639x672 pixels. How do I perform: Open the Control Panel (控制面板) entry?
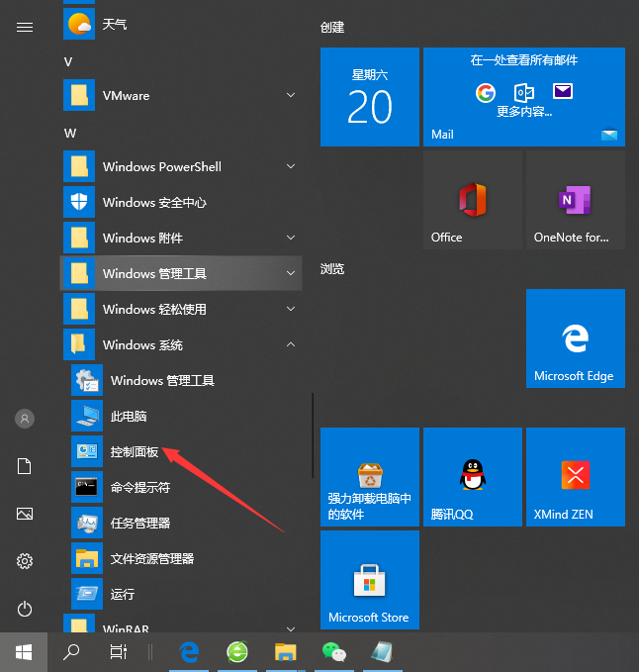pyautogui.click(x=134, y=451)
